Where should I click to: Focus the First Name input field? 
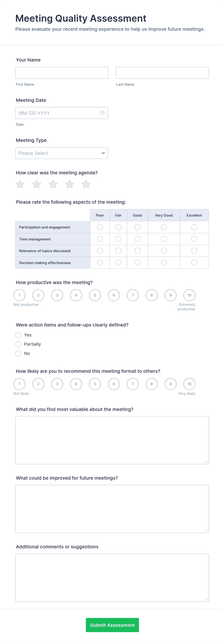62,73
